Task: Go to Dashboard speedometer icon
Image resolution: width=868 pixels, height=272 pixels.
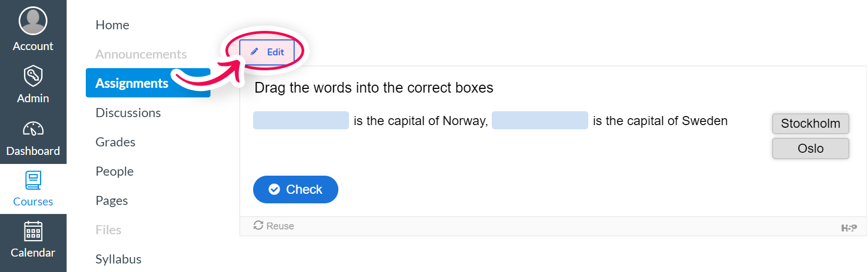Action: 33,129
